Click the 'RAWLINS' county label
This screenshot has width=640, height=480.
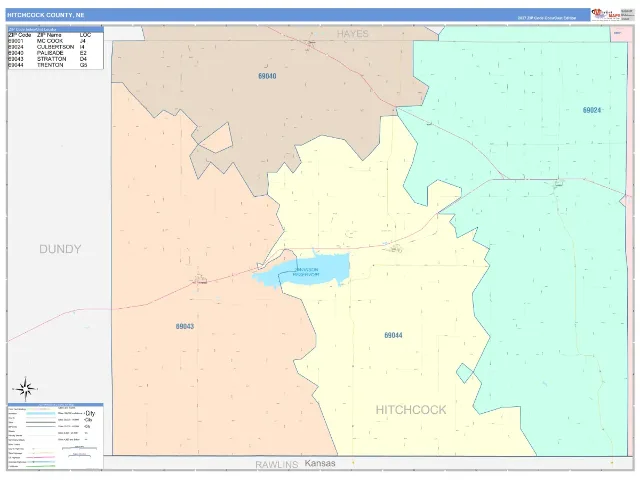pos(277,464)
